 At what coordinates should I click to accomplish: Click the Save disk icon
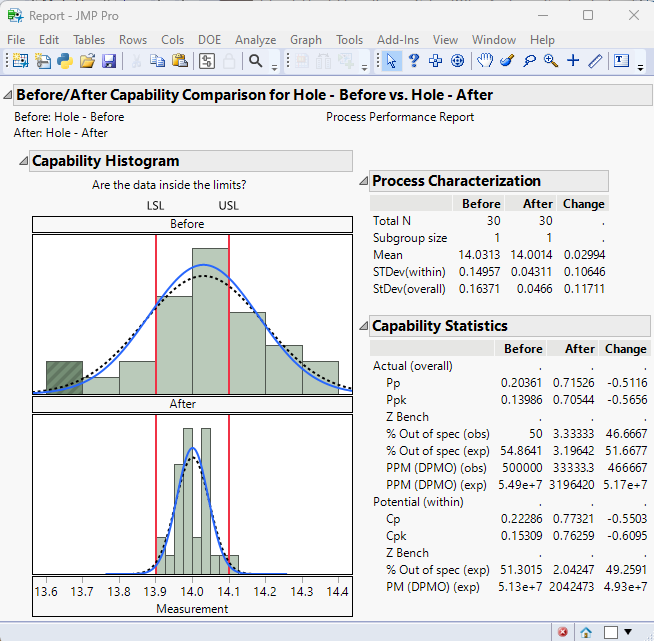[x=109, y=61]
